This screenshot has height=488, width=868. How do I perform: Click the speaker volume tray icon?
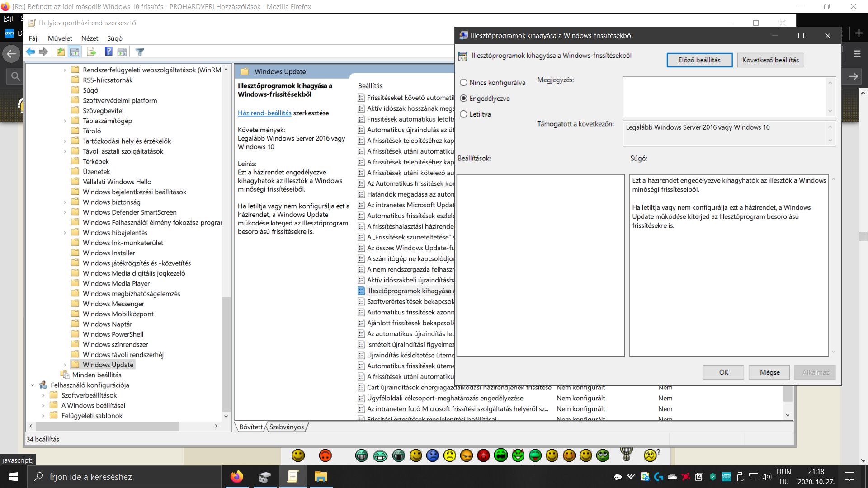point(766,477)
